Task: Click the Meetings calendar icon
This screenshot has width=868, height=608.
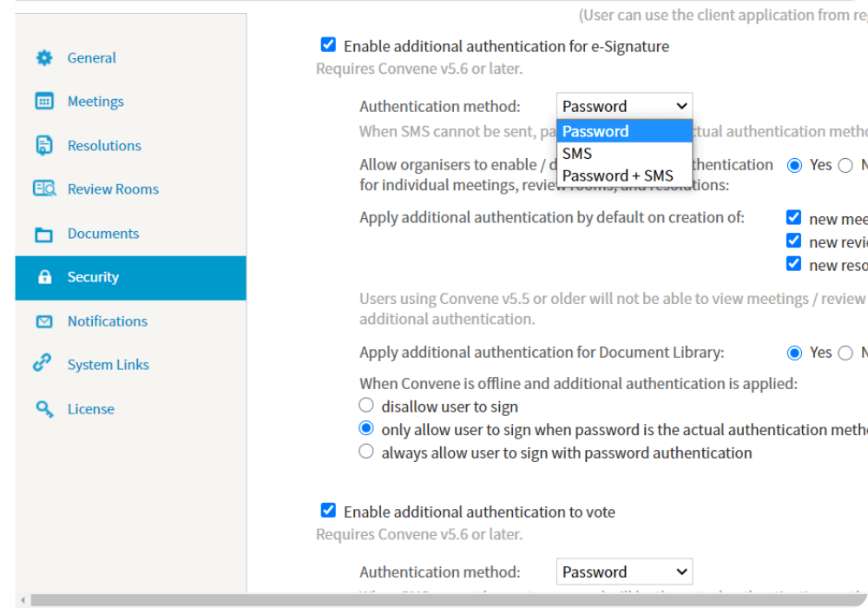Action: click(44, 102)
